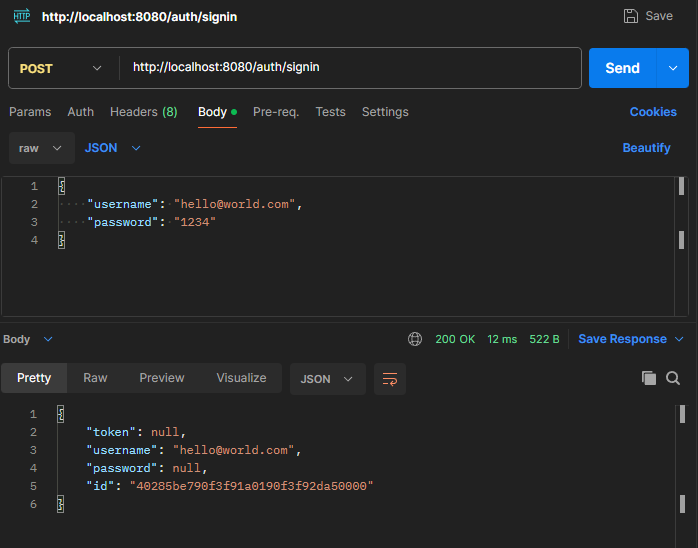Switch to the Visualize response tab
The image size is (698, 548).
click(x=241, y=378)
